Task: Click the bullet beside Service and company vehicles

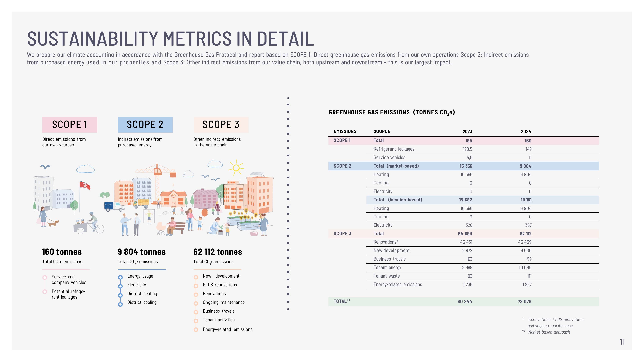Action: 45,277
